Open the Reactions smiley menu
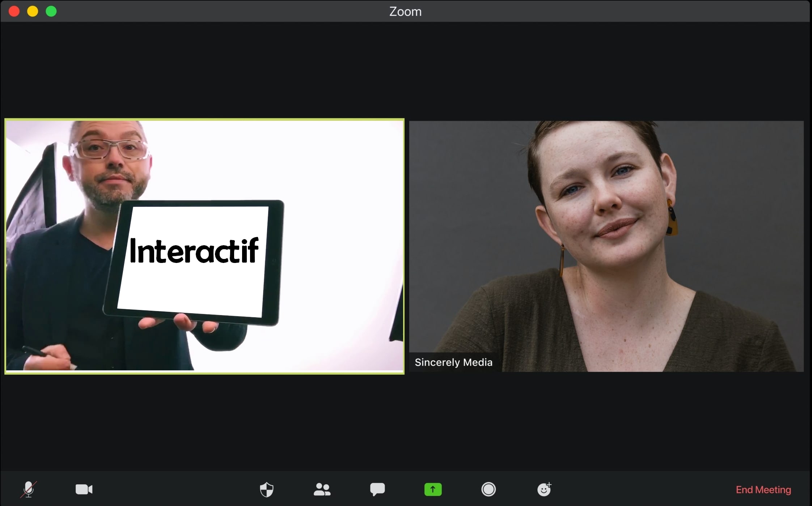The height and width of the screenshot is (506, 812). coord(544,489)
